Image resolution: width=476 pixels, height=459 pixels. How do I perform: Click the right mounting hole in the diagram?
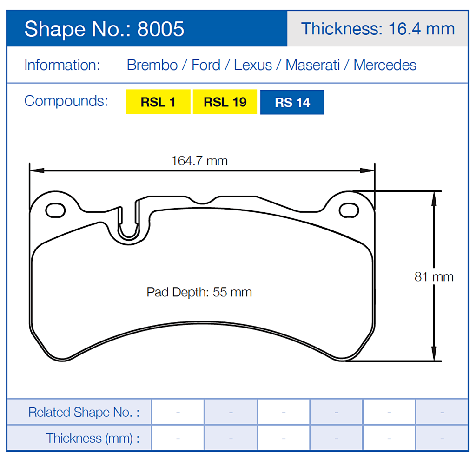tap(350, 209)
